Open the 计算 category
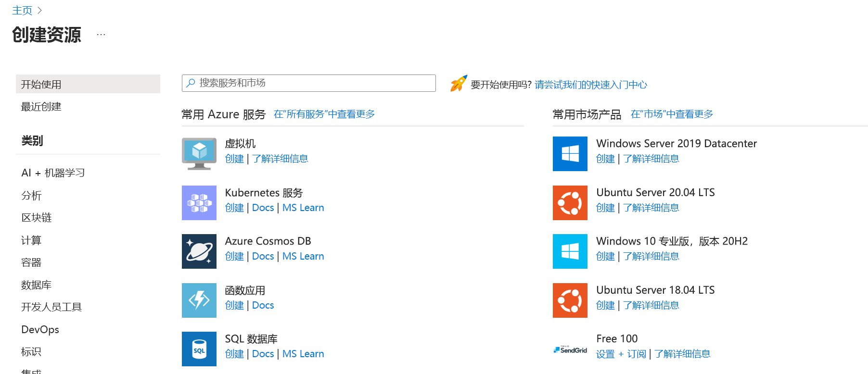Viewport: 868px width, 374px height. point(31,240)
